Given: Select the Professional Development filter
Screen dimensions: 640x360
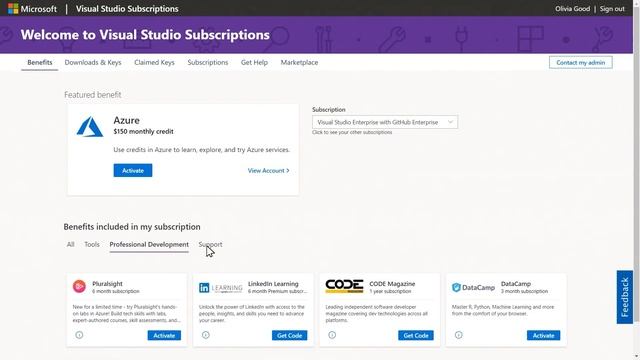Looking at the screenshot, I should pos(149,244).
